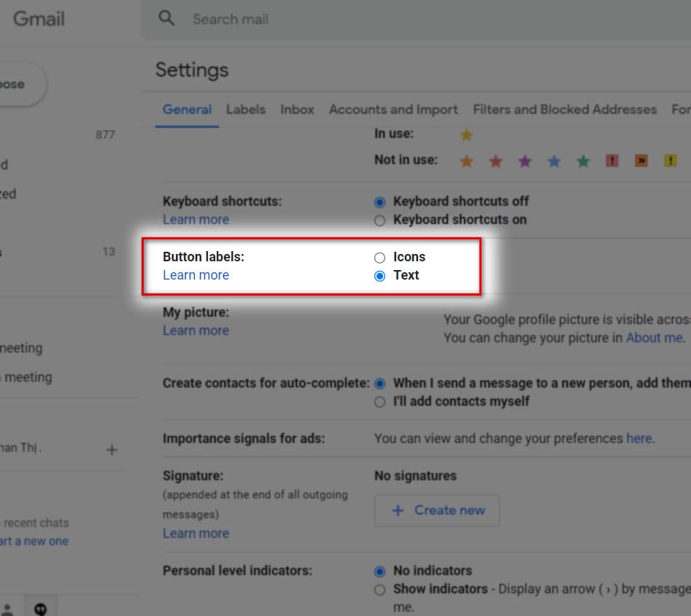Open the Hangouts conversations icon
This screenshot has width=691, height=616.
point(41,609)
